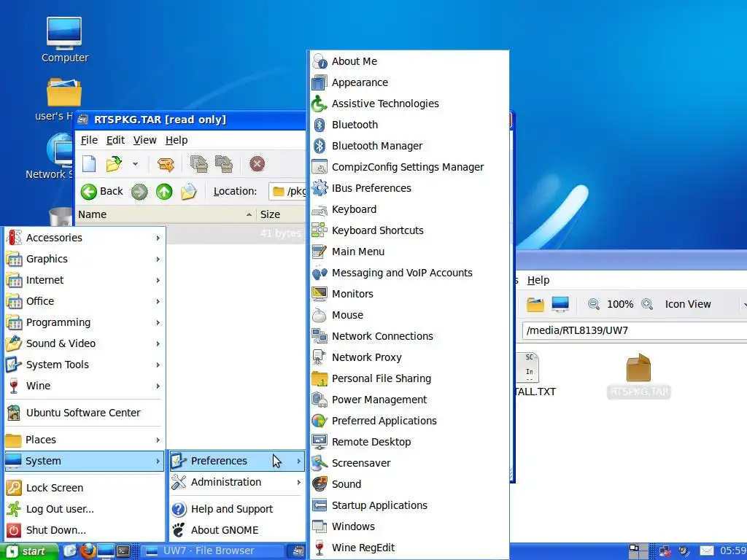Open Help menu in the file browser window
This screenshot has width=747, height=560.
538,280
